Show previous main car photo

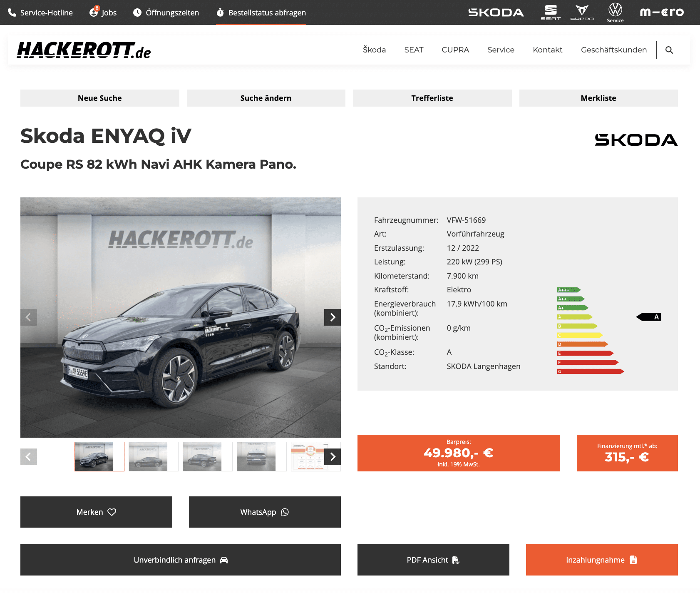(x=29, y=317)
